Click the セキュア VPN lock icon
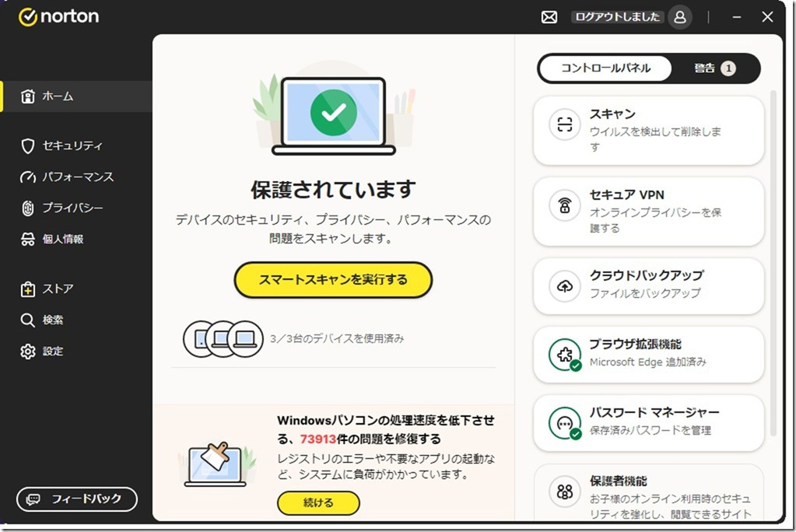 coord(564,205)
